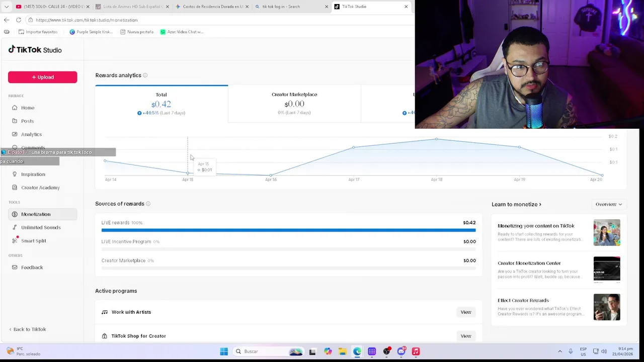Open Task View from the taskbar
644x362 pixels.
pyautogui.click(x=312, y=351)
